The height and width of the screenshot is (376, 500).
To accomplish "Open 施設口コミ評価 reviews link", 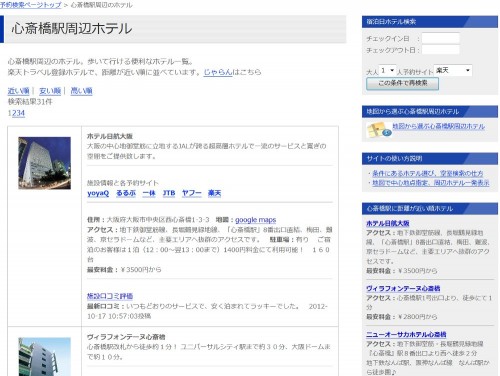I will point(110,296).
